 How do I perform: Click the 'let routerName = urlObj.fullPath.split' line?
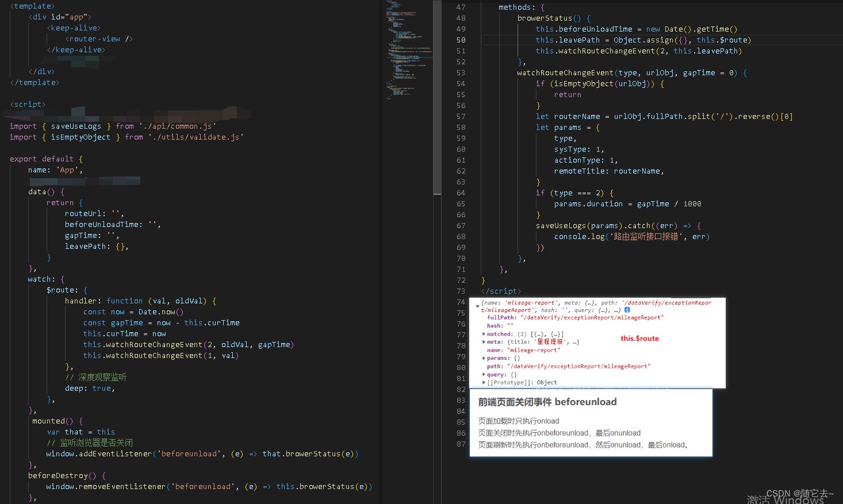pos(665,117)
